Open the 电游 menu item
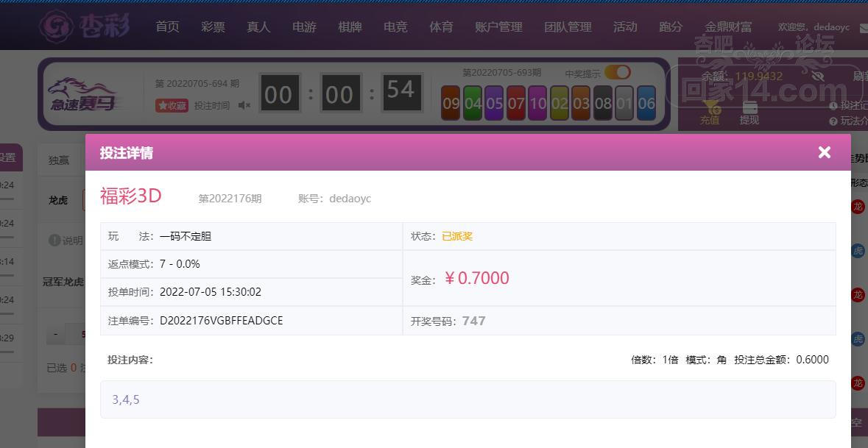 tap(304, 26)
